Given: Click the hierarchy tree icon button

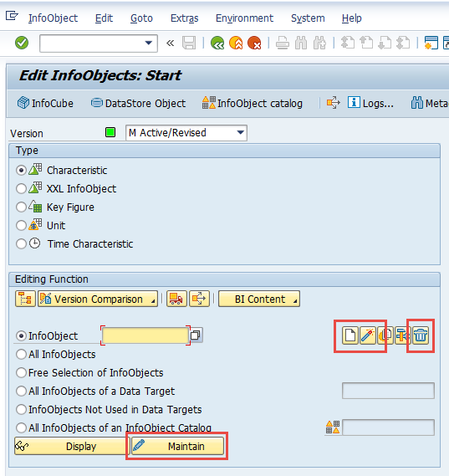Looking at the screenshot, I should [x=25, y=299].
